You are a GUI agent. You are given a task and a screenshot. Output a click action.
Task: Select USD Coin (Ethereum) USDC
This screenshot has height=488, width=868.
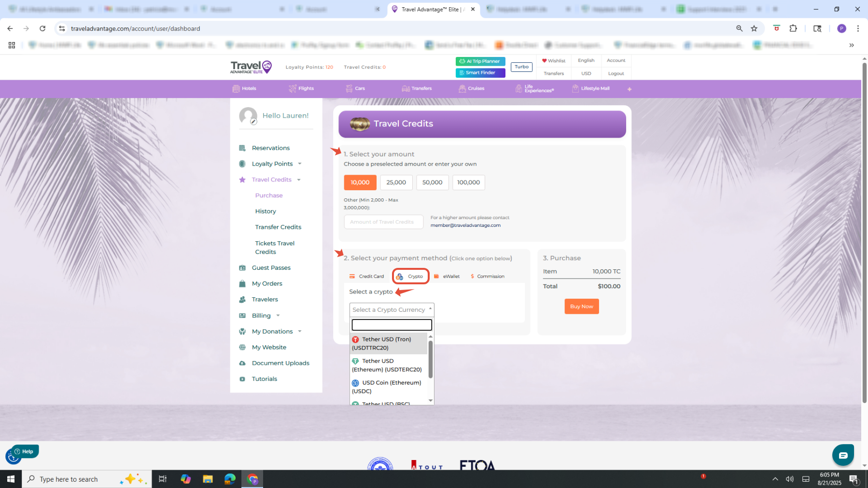pos(389,387)
